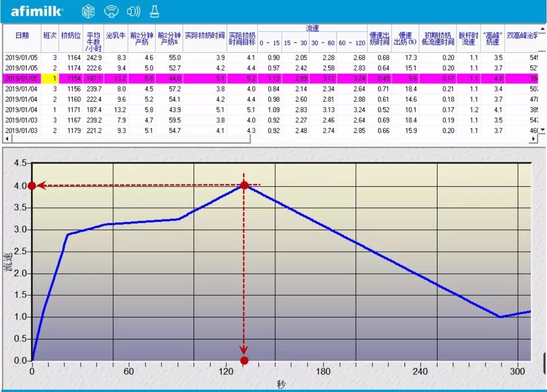This screenshot has height=392, width=547.
Task: Sort by the 日期 column header
Action: [x=22, y=35]
